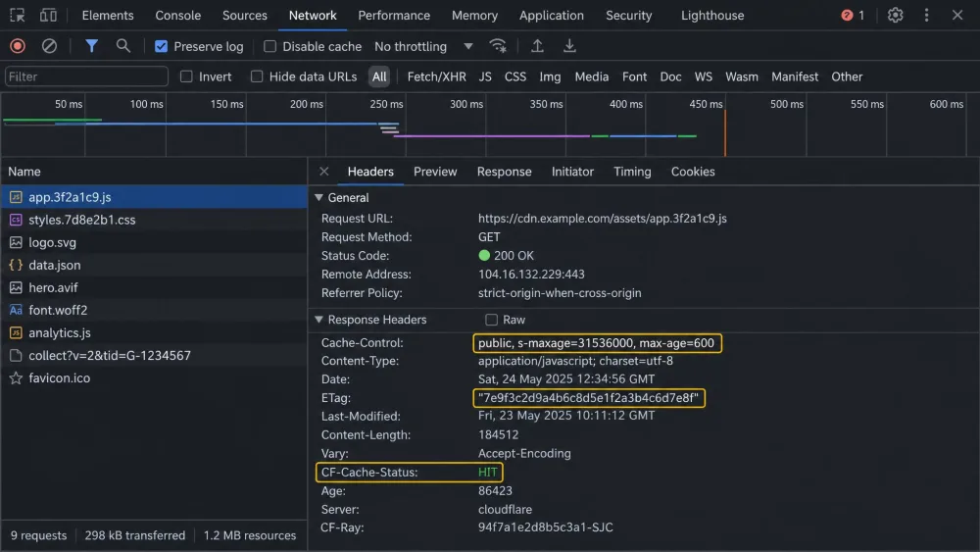This screenshot has width=980, height=552.
Task: Open the Lighthouse panel
Action: [x=712, y=15]
